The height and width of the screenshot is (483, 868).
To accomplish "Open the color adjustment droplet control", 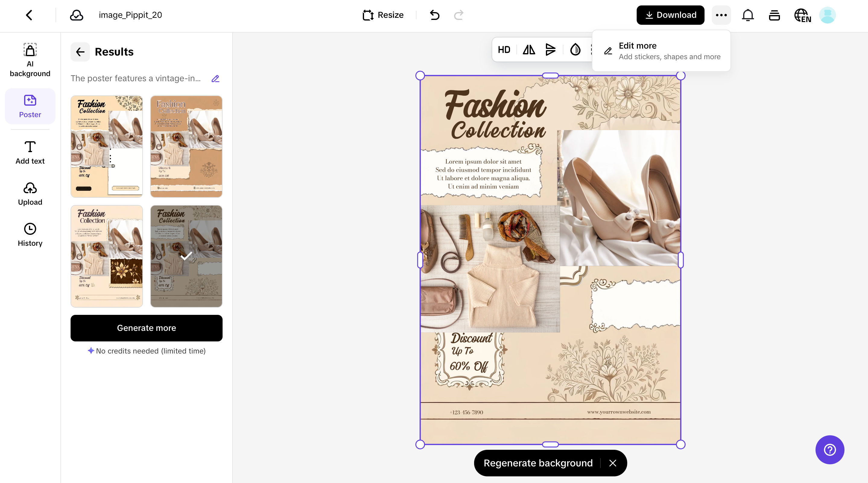I will pyautogui.click(x=575, y=50).
